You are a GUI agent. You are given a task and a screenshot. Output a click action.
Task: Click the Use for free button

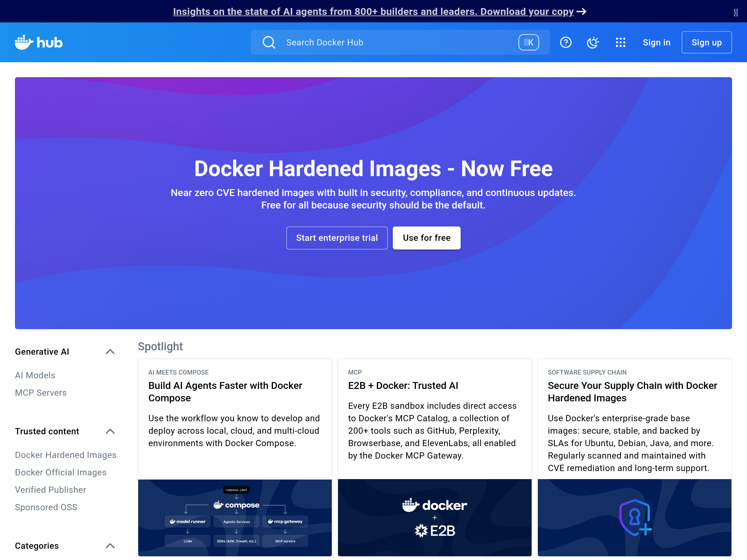[426, 238]
